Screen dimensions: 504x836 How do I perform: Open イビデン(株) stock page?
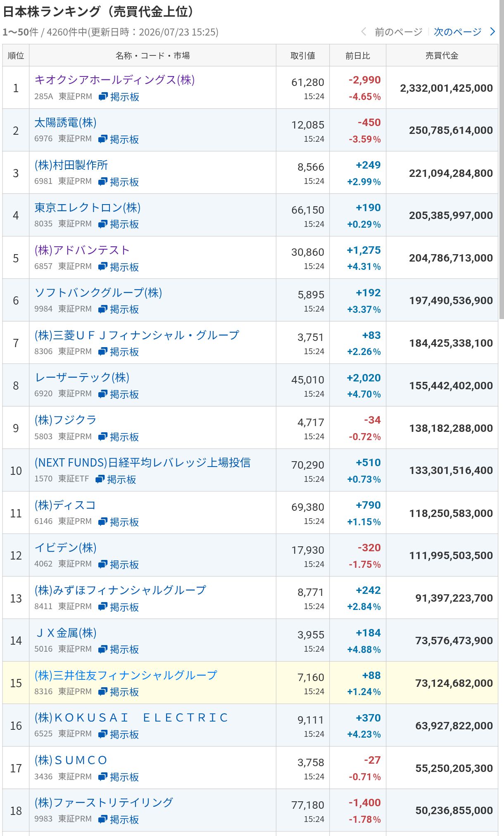[65, 548]
